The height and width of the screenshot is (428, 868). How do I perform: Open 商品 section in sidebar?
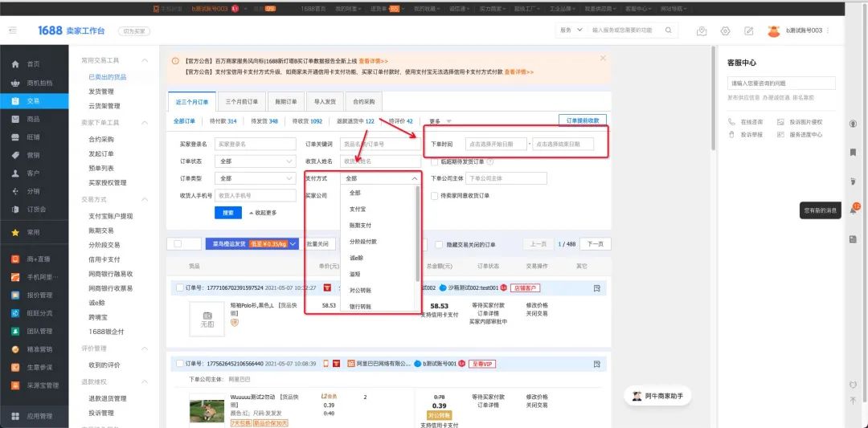tap(35, 119)
